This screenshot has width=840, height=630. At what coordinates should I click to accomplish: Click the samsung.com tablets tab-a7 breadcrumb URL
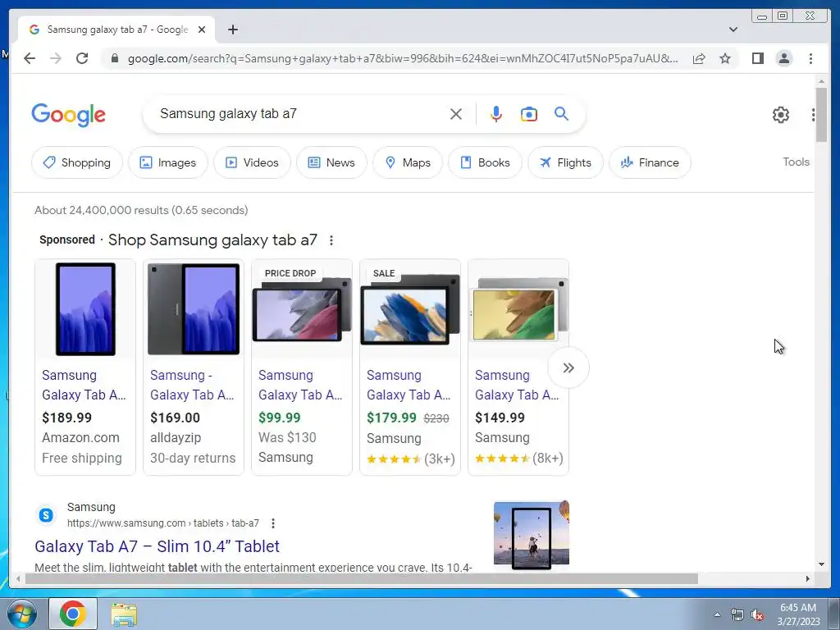tap(163, 523)
